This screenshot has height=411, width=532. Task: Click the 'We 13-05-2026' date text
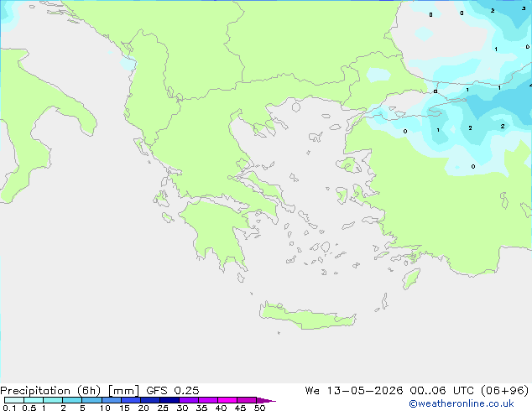[x=354, y=391]
